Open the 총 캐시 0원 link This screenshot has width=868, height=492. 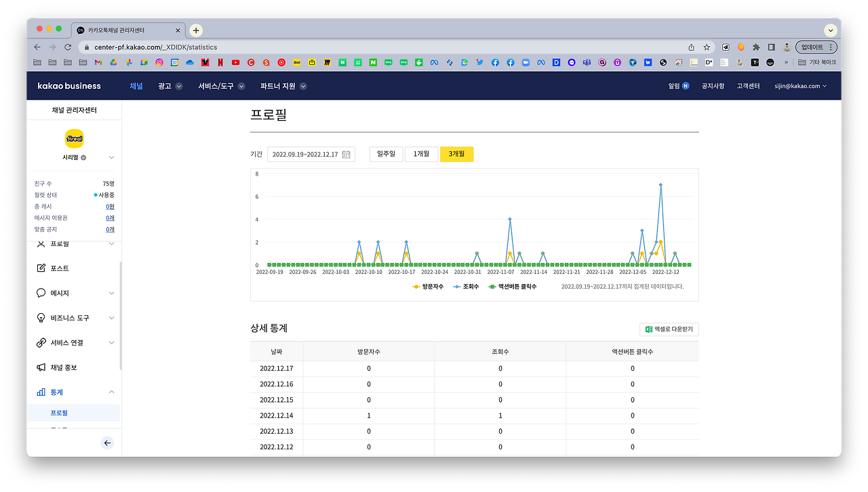pyautogui.click(x=110, y=207)
